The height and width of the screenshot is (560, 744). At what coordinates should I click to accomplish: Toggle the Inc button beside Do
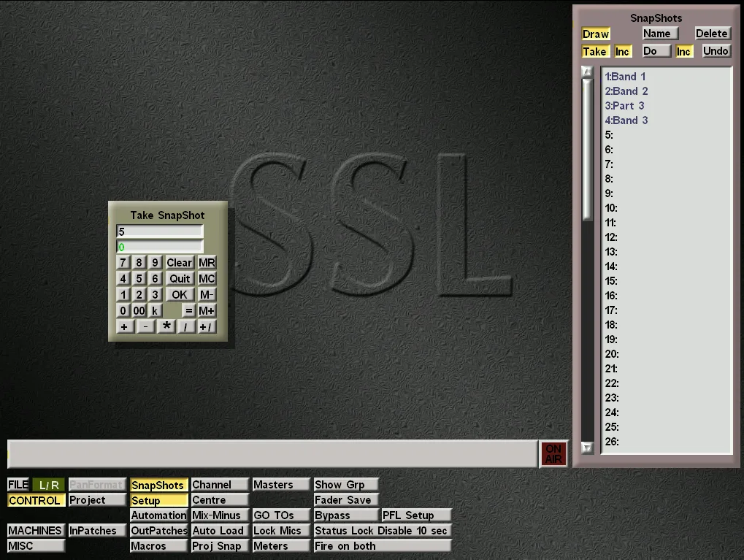[x=683, y=52]
